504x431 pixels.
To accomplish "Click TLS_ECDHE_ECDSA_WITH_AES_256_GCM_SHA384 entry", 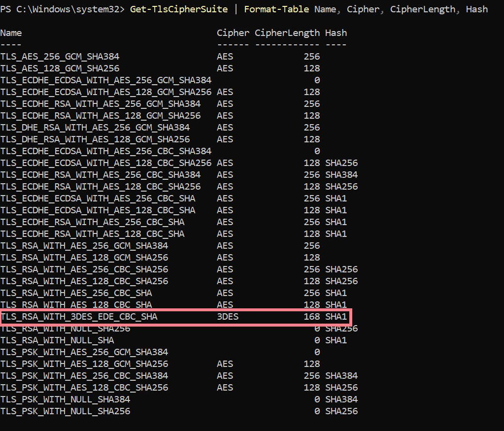I will point(106,80).
